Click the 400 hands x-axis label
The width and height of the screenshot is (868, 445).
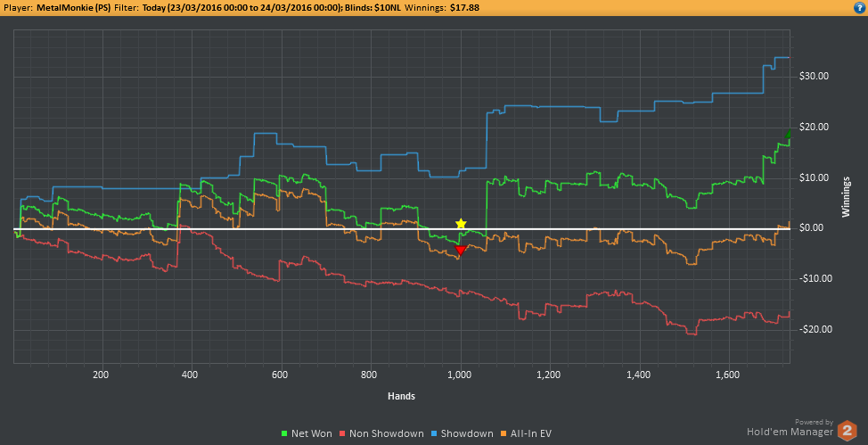191,375
